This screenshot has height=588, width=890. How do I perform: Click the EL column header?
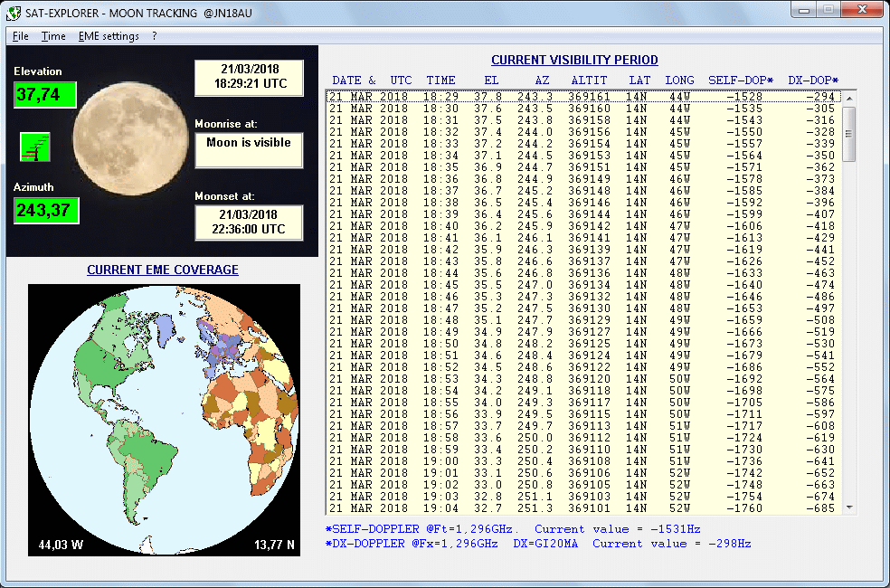491,81
